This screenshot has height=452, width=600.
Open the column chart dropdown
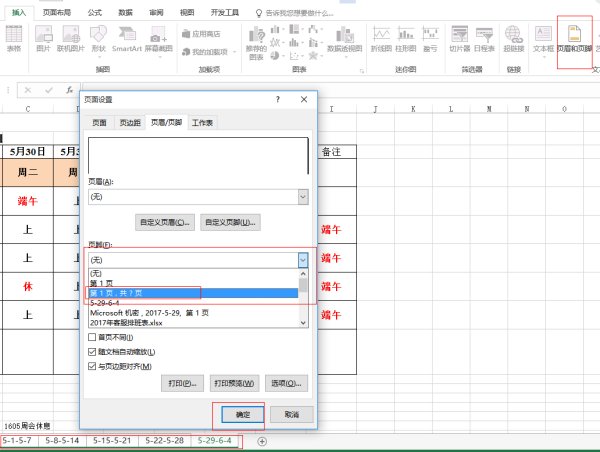[x=277, y=30]
